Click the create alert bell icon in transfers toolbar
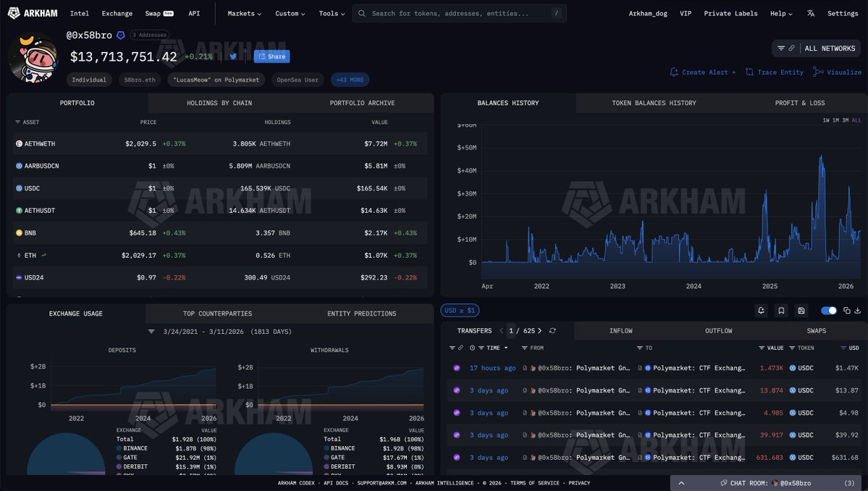Viewport: 868px width, 491px height. click(x=761, y=311)
